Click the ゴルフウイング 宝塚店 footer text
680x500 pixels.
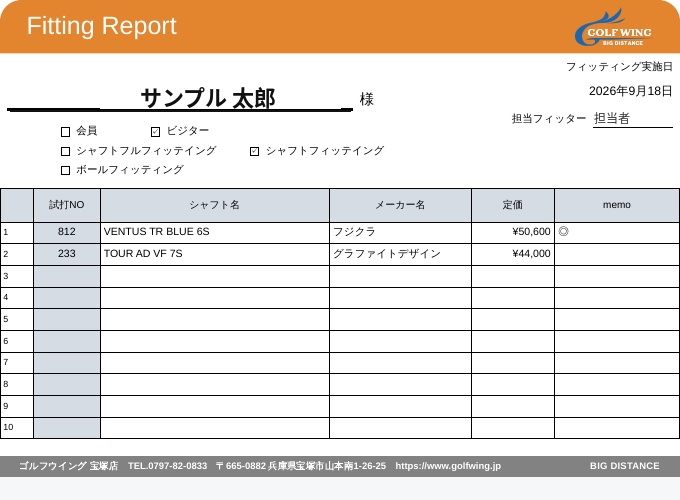pyautogui.click(x=69, y=466)
